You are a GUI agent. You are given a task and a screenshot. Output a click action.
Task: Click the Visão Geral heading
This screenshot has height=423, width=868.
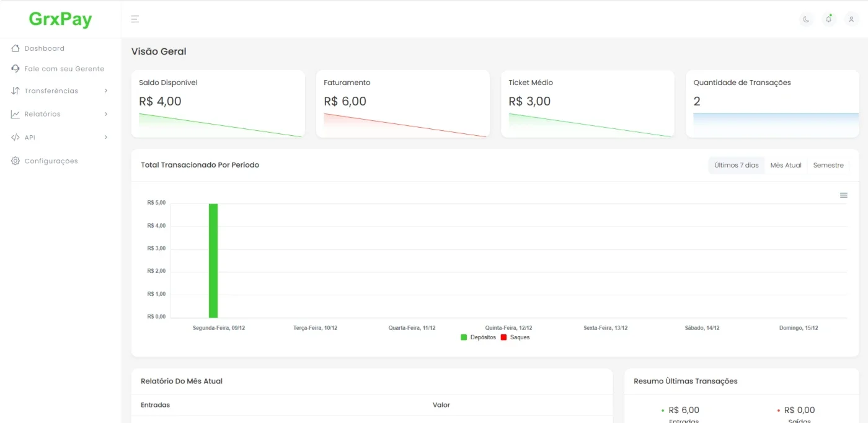pos(159,51)
